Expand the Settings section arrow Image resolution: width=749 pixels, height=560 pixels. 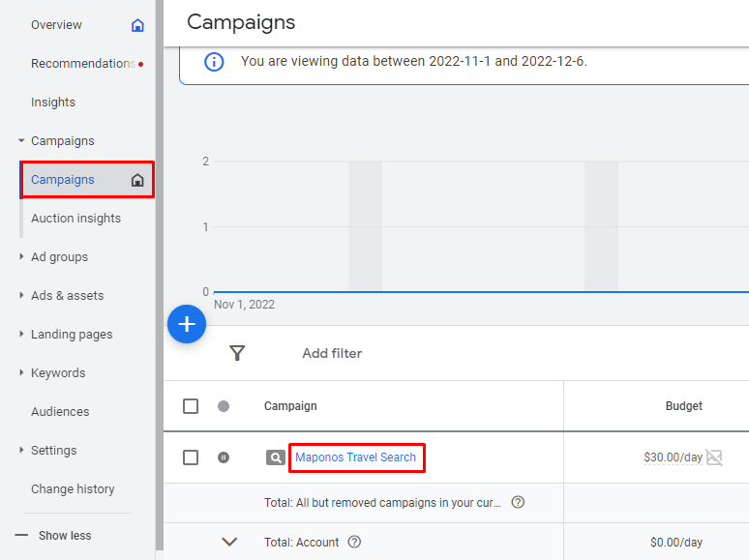click(21, 450)
